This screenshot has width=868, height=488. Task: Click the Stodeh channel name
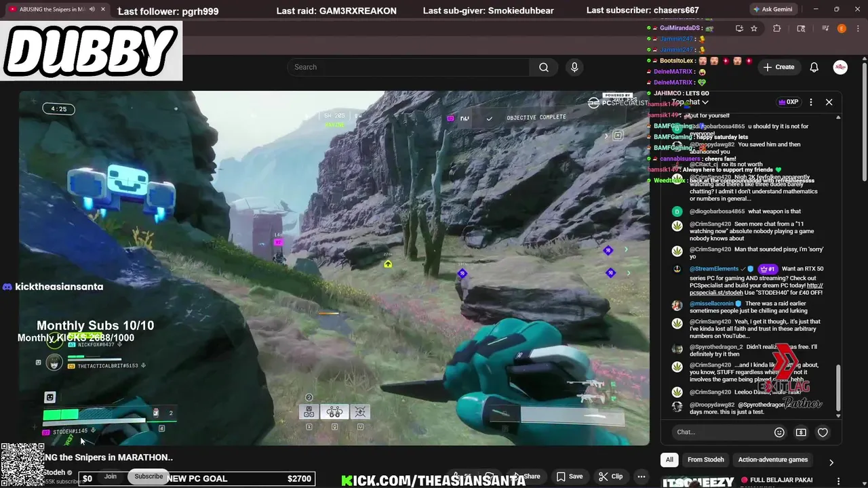tap(55, 472)
